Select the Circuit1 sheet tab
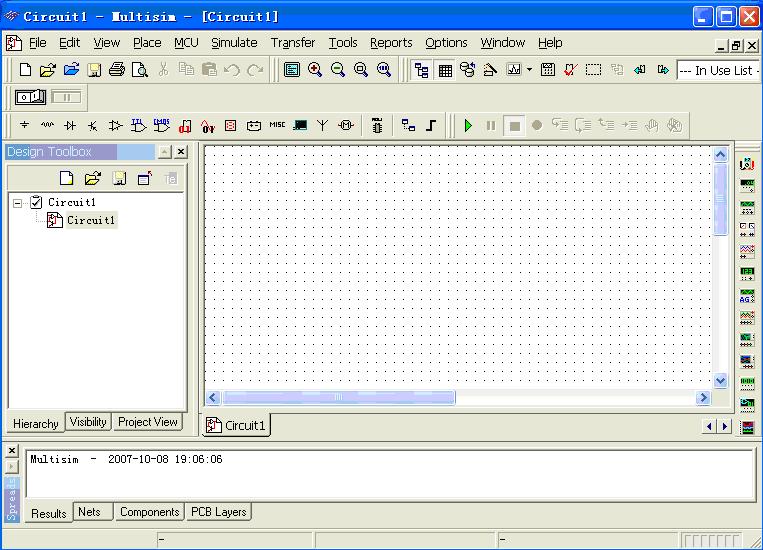 236,425
